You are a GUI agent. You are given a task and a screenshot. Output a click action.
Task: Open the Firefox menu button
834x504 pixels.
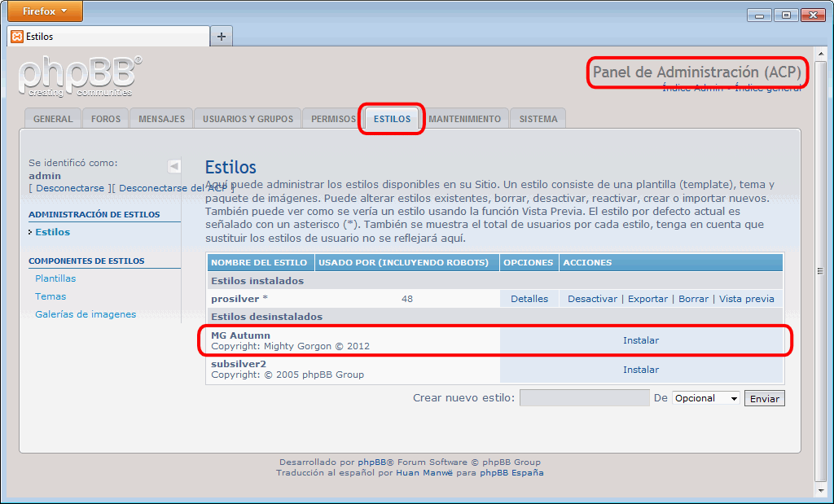pos(45,11)
